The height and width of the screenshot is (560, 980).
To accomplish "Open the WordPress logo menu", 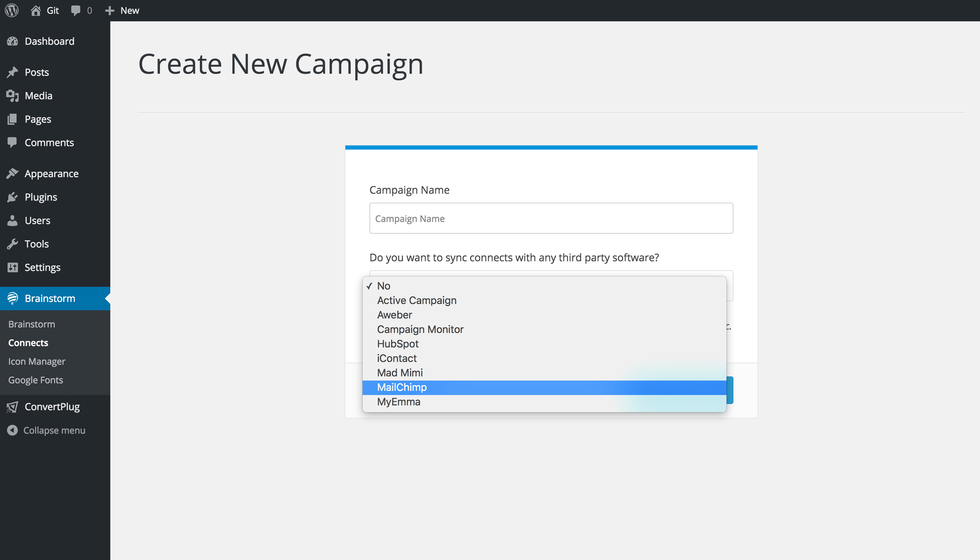I will (11, 10).
